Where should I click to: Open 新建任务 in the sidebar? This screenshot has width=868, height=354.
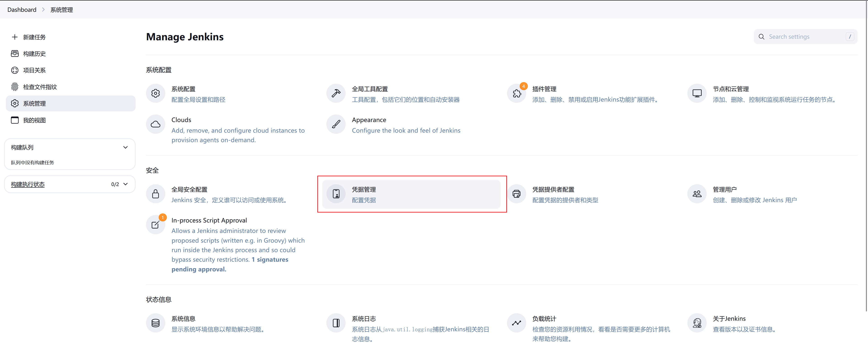click(34, 37)
